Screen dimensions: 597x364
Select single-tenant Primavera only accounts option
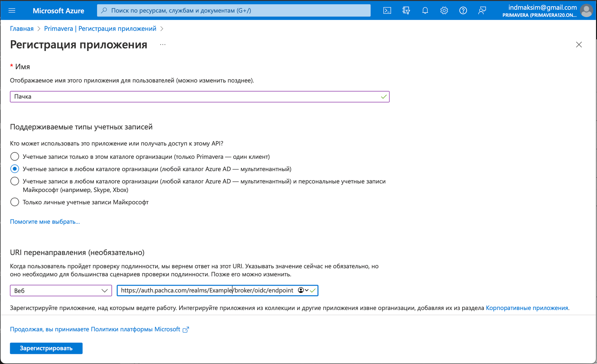point(15,157)
